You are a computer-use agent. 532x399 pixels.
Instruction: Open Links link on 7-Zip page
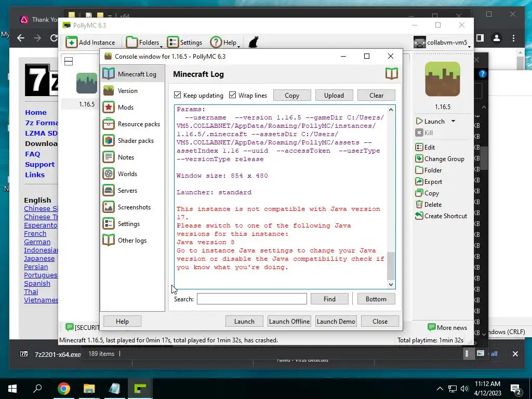point(35,175)
